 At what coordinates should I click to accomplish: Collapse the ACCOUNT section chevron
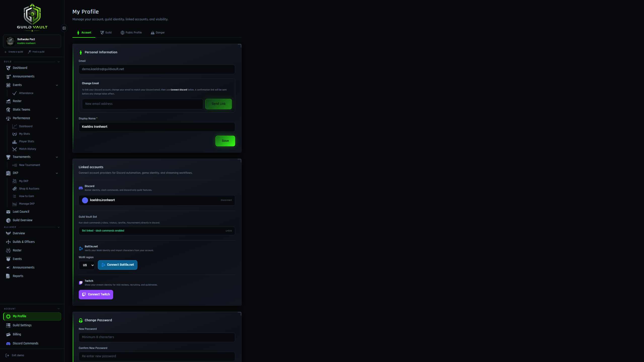click(59, 309)
